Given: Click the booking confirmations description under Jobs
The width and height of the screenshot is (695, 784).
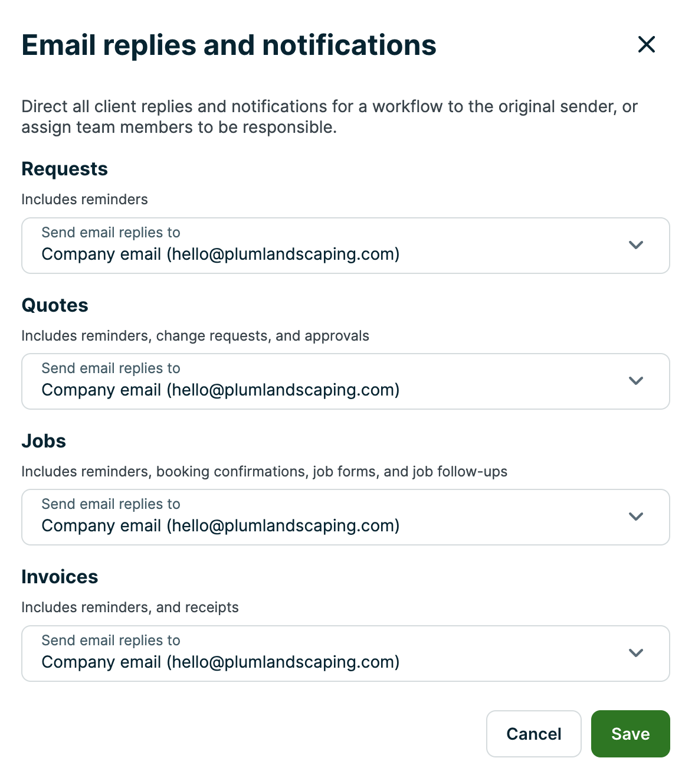Looking at the screenshot, I should point(264,472).
